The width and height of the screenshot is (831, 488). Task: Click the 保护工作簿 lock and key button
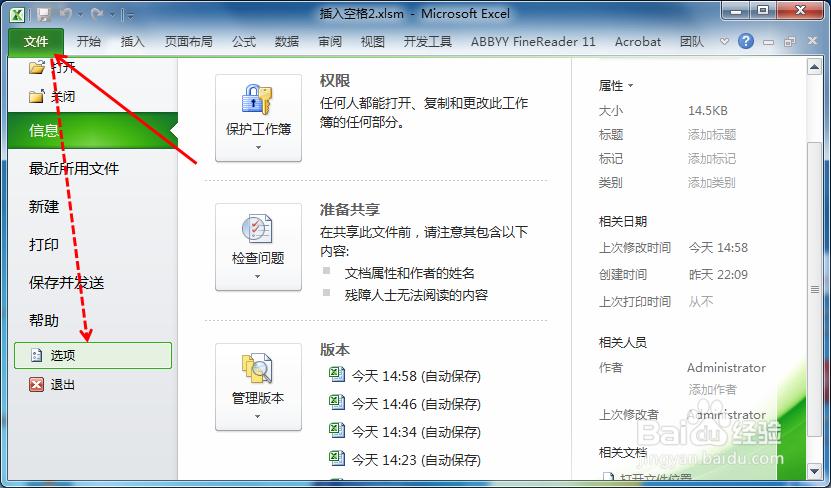click(x=258, y=118)
